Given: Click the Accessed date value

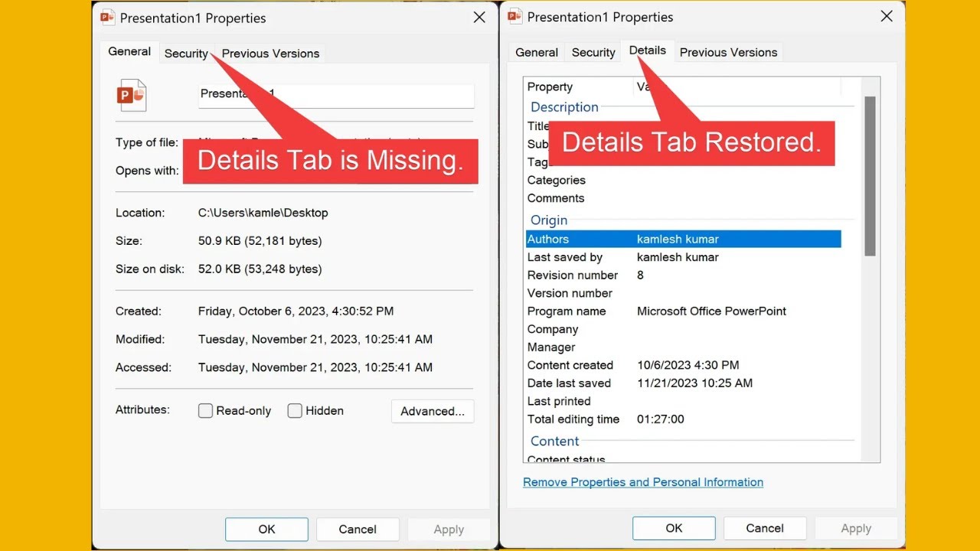Looking at the screenshot, I should (x=315, y=367).
